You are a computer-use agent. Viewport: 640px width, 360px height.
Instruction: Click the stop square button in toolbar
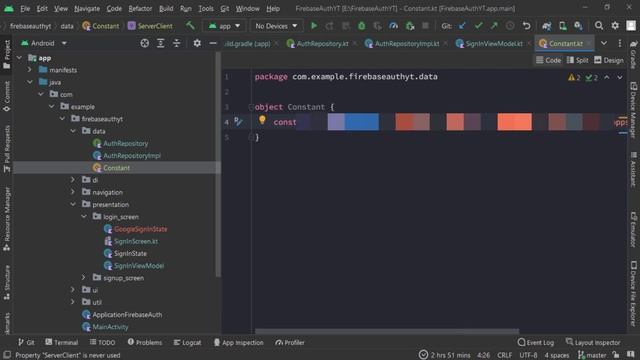pyautogui.click(x=425, y=26)
